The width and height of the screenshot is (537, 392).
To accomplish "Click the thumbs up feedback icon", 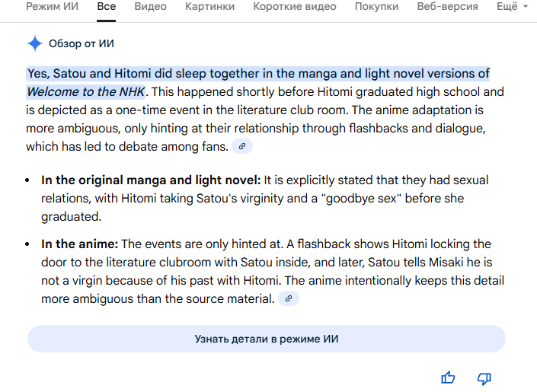I will point(448,378).
